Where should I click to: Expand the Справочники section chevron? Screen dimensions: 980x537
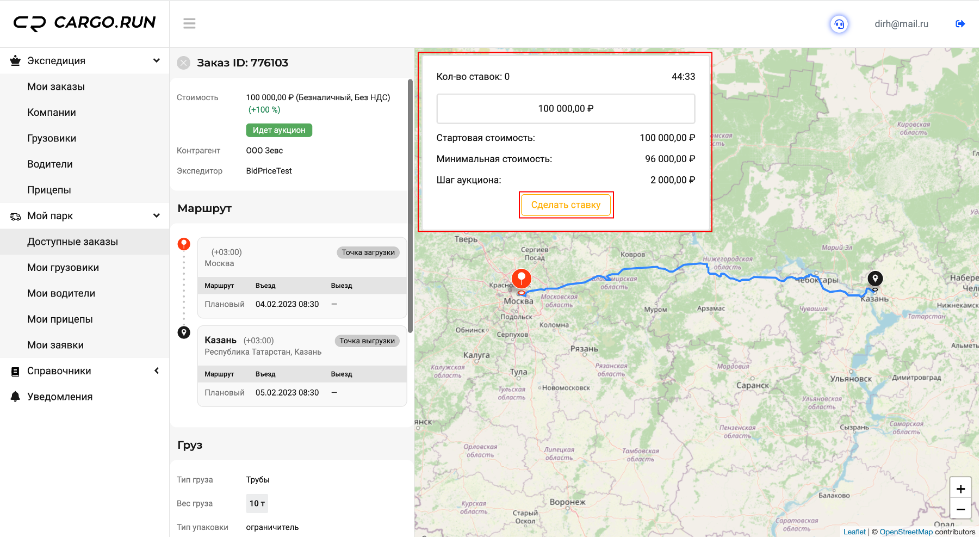click(157, 371)
